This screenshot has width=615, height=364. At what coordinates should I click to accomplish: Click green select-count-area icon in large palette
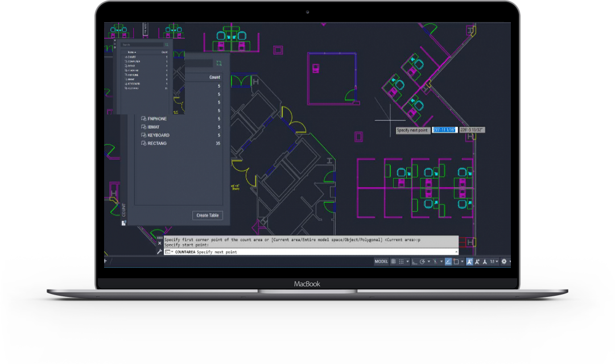[219, 63]
